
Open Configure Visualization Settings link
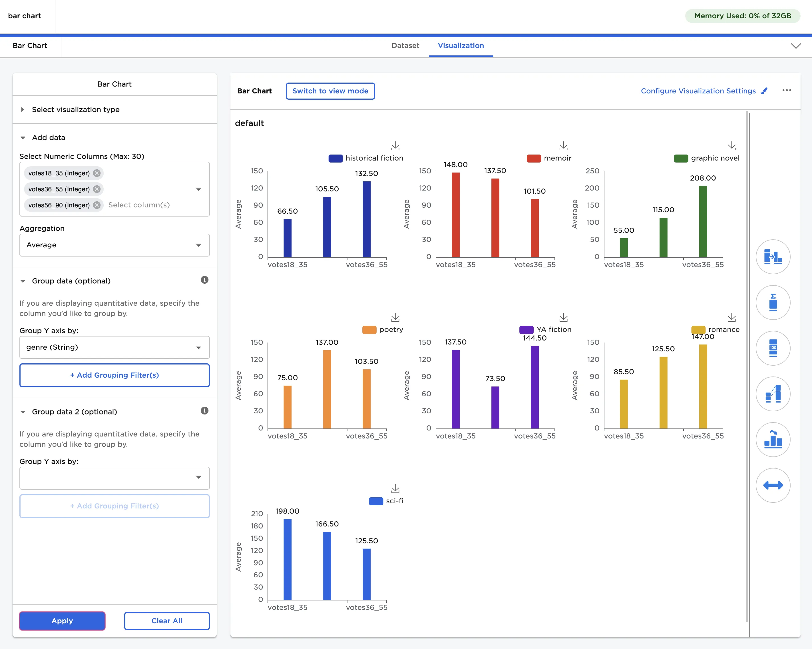point(698,91)
